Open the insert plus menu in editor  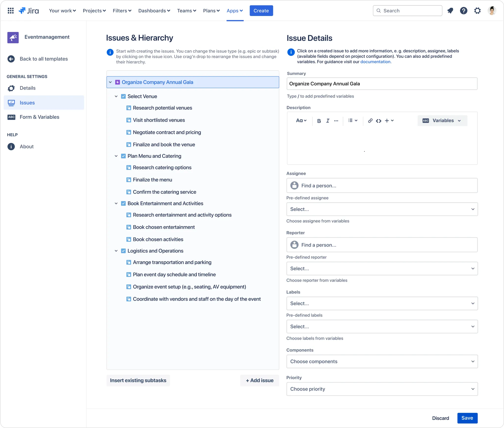[x=389, y=121]
